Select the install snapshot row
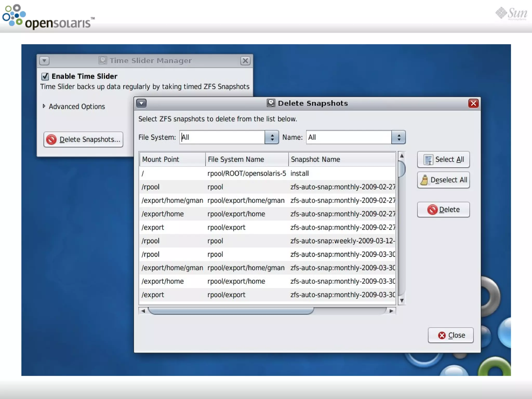Viewport: 532px width, 399px height. pos(267,173)
